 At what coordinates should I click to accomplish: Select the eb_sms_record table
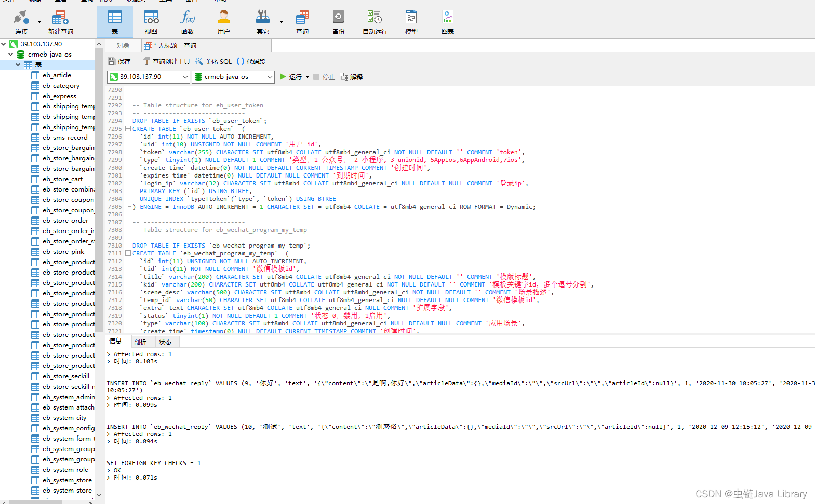point(65,138)
